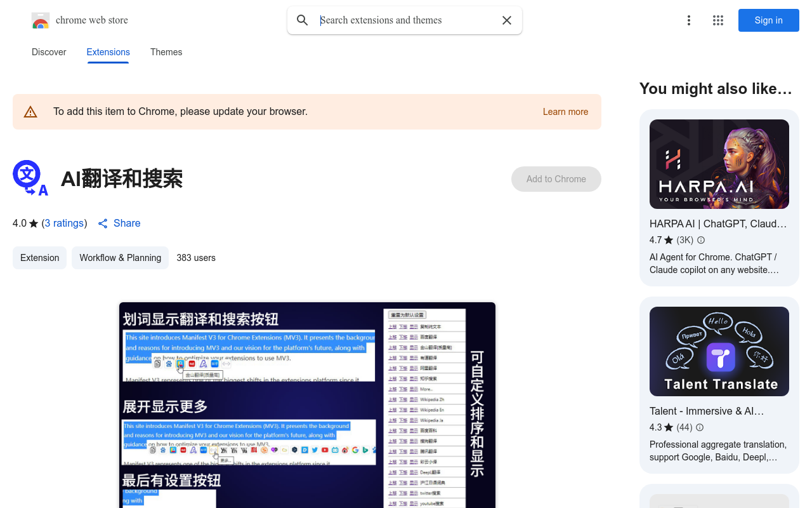View the 3 ratings link
The image size is (812, 508).
click(x=64, y=223)
